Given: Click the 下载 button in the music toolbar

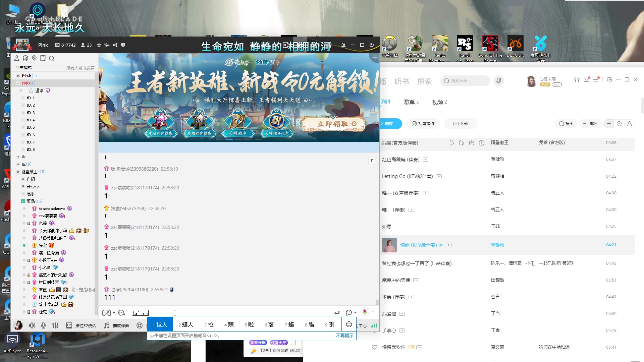Looking at the screenshot, I should point(461,124).
